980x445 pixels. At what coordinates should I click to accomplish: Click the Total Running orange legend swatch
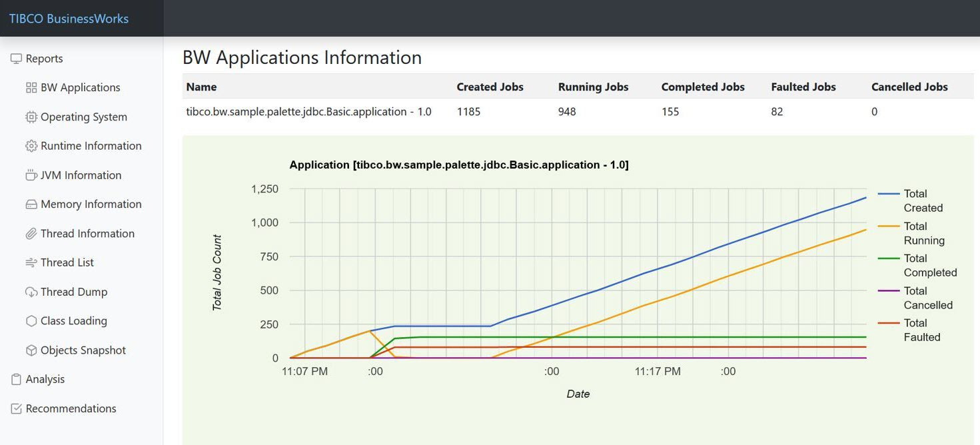(889, 226)
